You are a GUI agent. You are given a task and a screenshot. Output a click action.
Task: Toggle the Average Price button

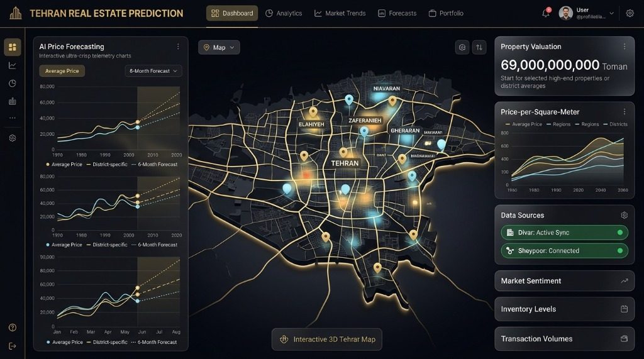(x=62, y=70)
